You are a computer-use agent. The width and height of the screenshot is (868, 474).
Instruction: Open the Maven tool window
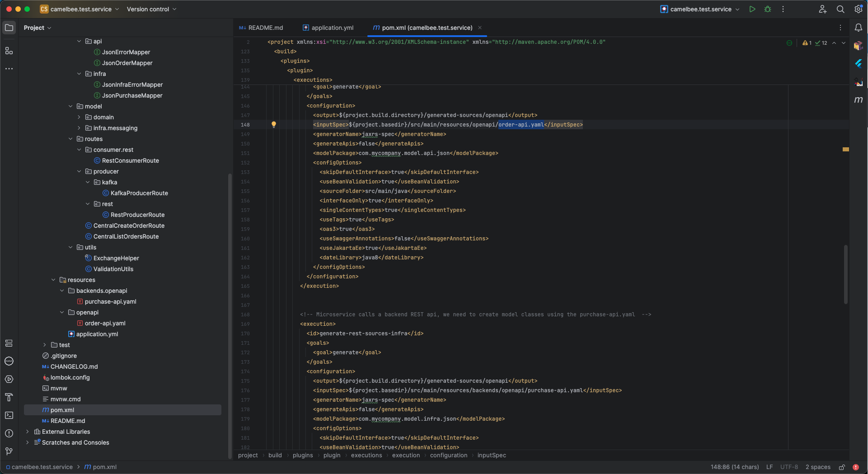pos(859,100)
